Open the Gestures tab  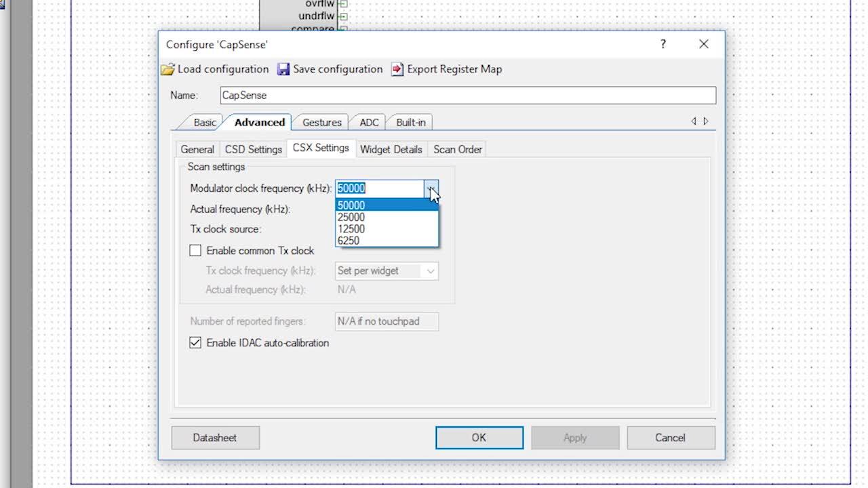click(321, 123)
